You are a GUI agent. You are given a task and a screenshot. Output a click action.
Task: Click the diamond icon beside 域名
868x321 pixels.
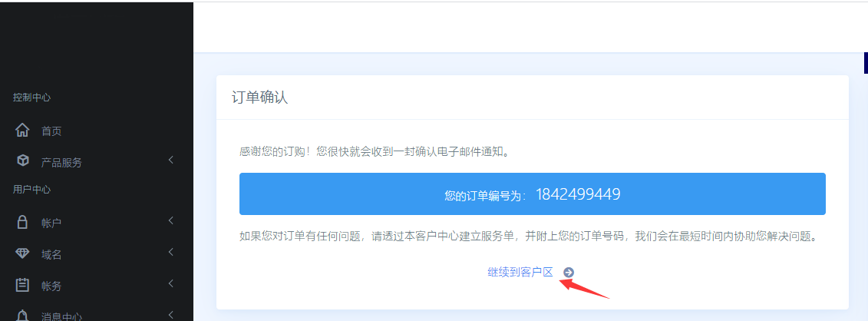tap(22, 253)
